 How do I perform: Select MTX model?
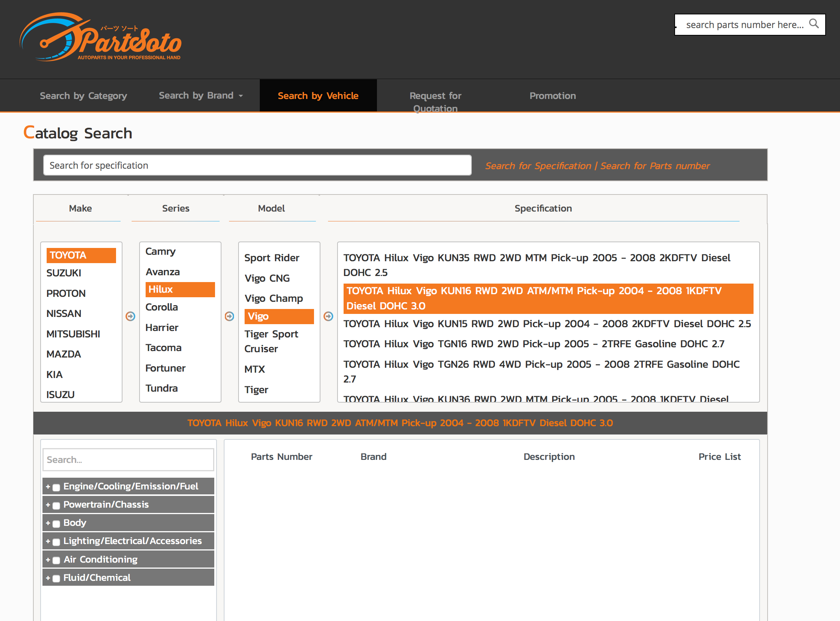255,369
